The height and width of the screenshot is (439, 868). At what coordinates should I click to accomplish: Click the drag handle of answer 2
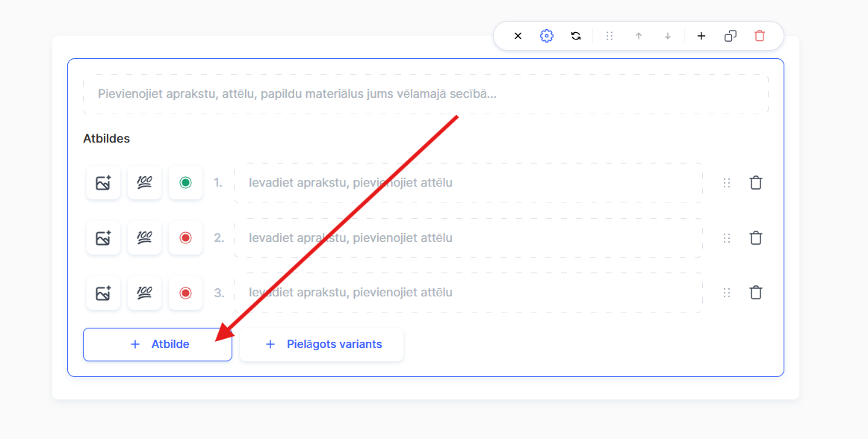[x=727, y=238]
